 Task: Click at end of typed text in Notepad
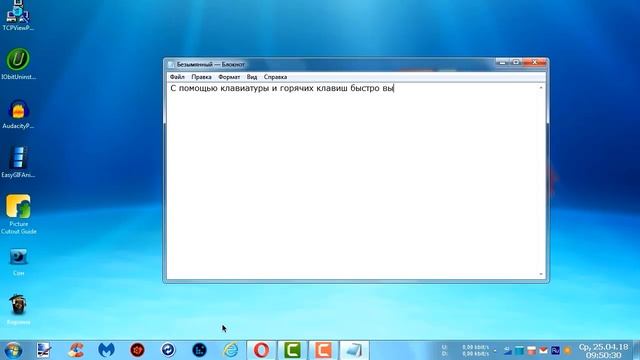pos(393,88)
